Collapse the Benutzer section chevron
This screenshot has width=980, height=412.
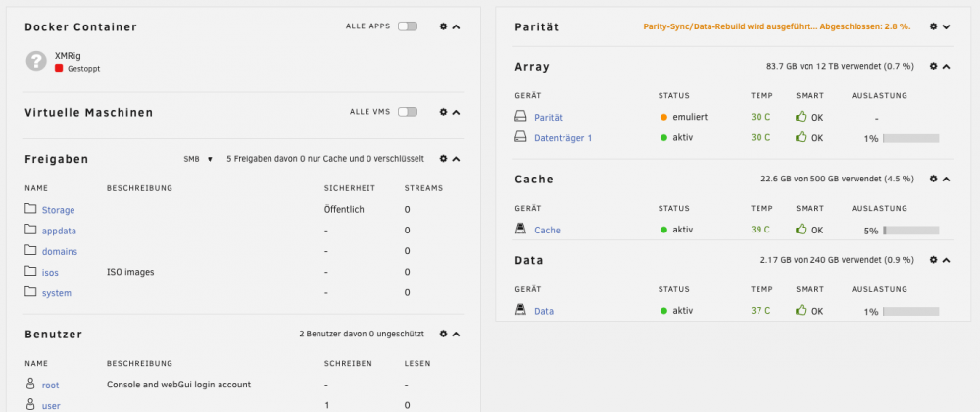(x=457, y=334)
